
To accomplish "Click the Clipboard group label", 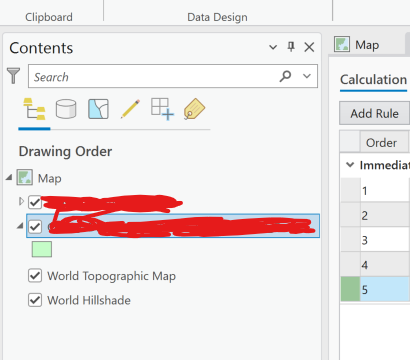I will pos(49,17).
